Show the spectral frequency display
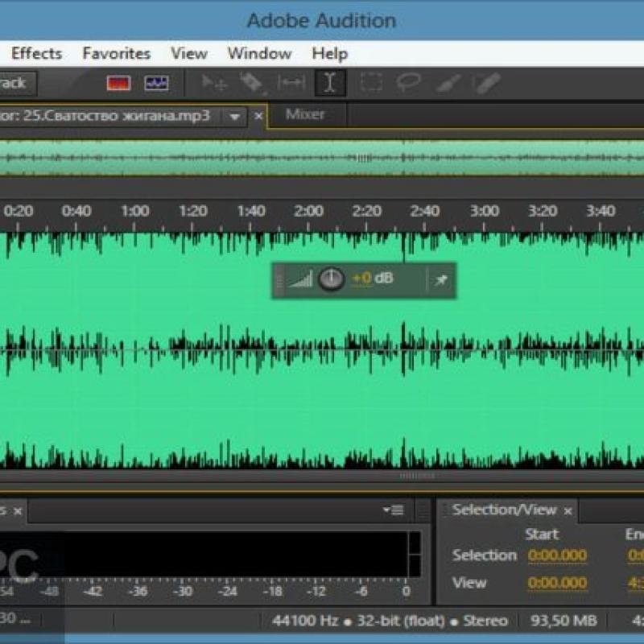The image size is (644, 644). pos(118,83)
